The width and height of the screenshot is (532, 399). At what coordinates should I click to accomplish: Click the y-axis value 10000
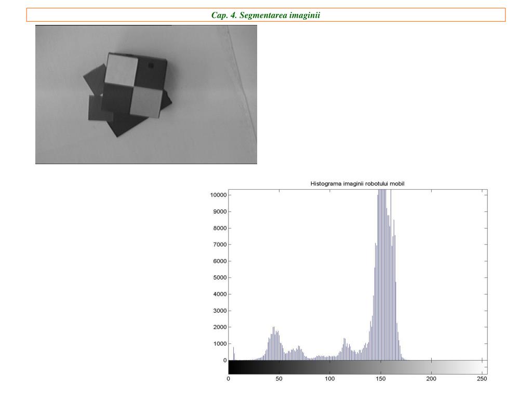pos(218,195)
